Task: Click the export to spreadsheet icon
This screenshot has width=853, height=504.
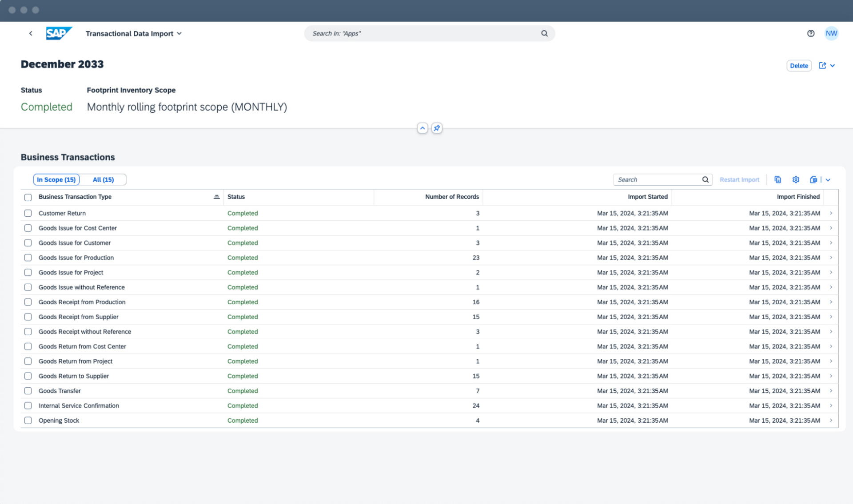Action: point(813,179)
